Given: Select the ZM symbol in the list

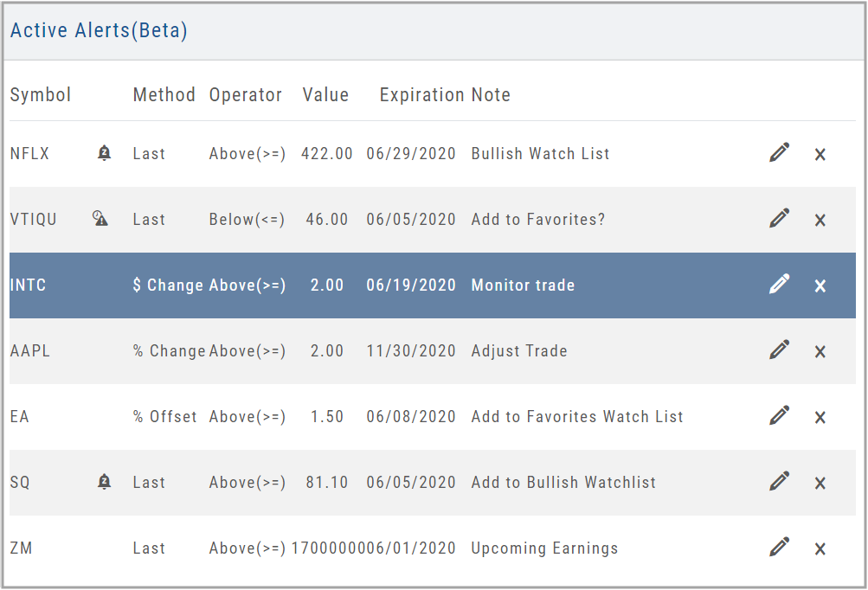Looking at the screenshot, I should pos(21,548).
